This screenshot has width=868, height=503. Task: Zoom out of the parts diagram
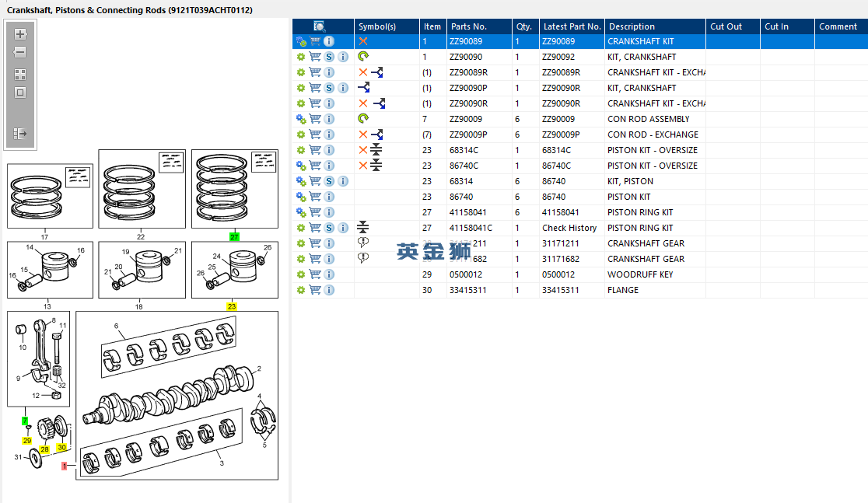tap(20, 53)
